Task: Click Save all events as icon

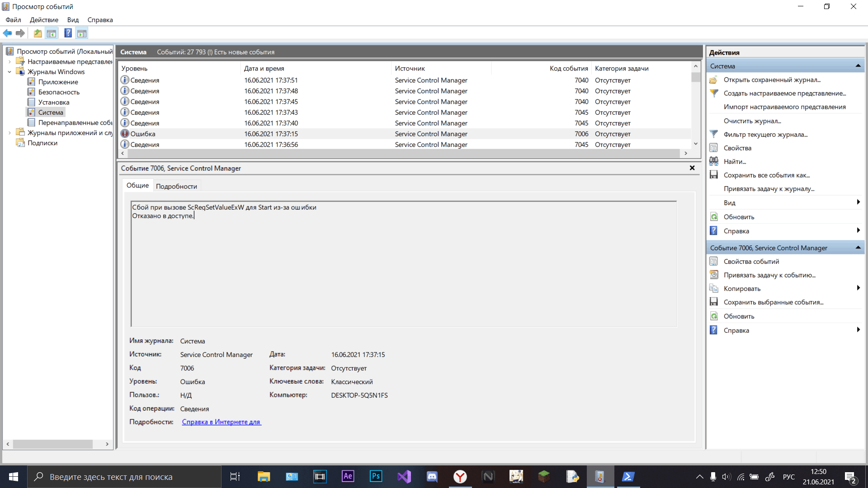Action: pos(714,175)
